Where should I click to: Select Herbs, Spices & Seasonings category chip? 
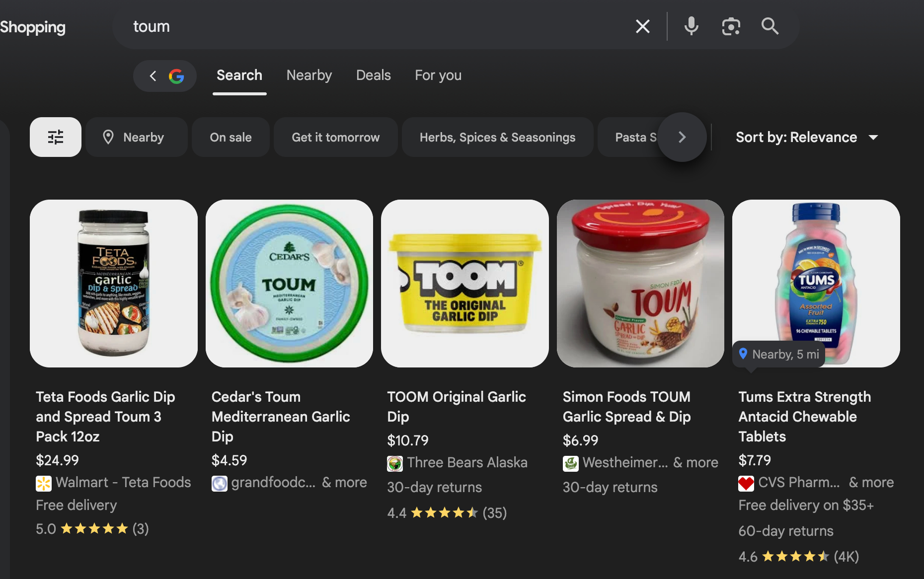[x=497, y=137]
